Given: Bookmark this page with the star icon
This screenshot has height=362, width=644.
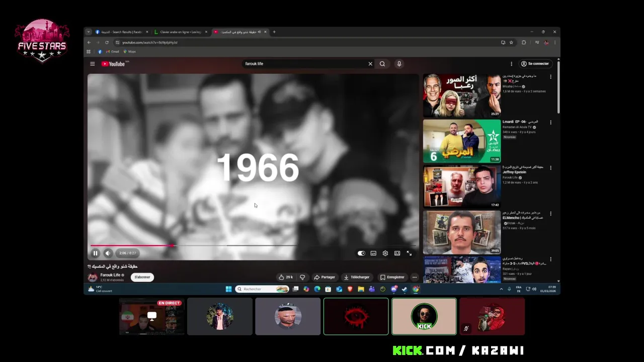Looking at the screenshot, I should (511, 42).
